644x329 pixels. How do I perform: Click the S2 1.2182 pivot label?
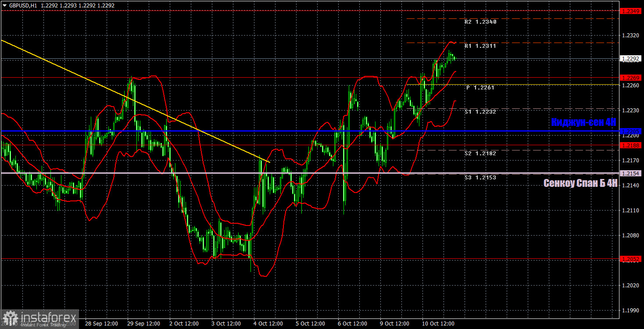(x=480, y=154)
